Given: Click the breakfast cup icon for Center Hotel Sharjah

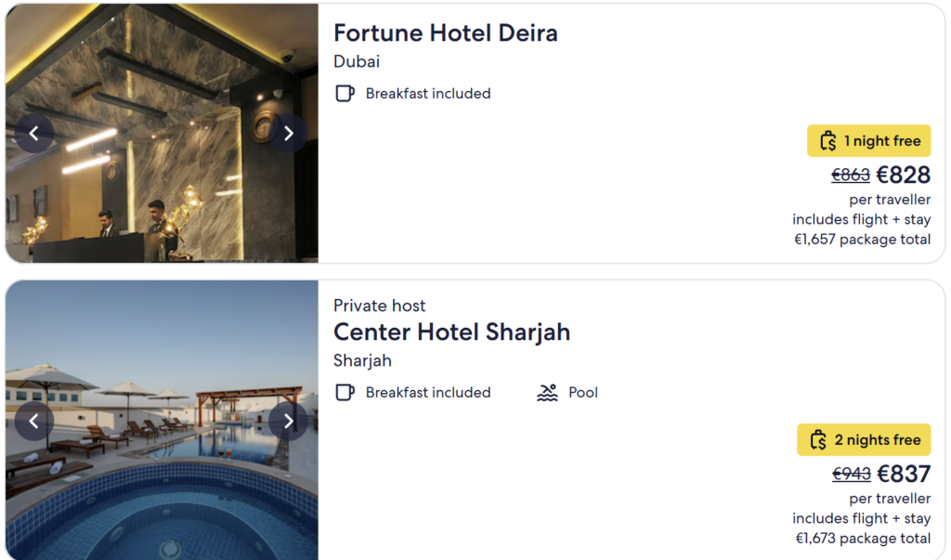Looking at the screenshot, I should tap(345, 392).
